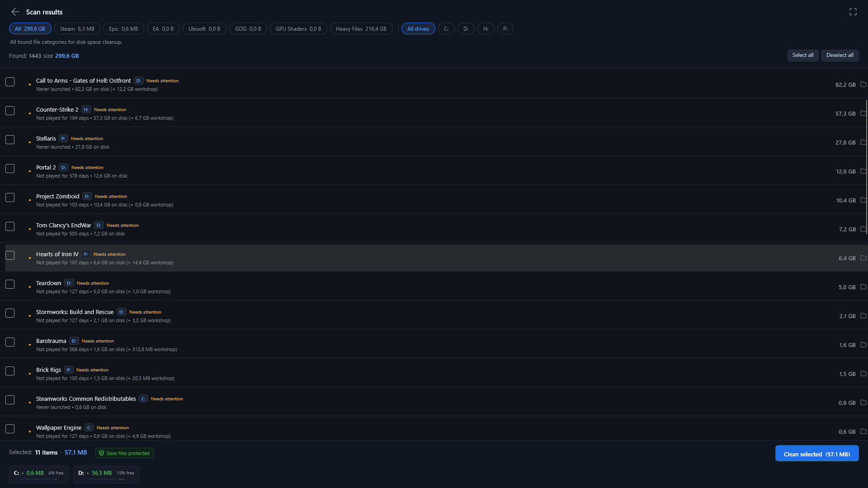Click Needs attention label on Portal 2
868x488 pixels.
point(87,167)
